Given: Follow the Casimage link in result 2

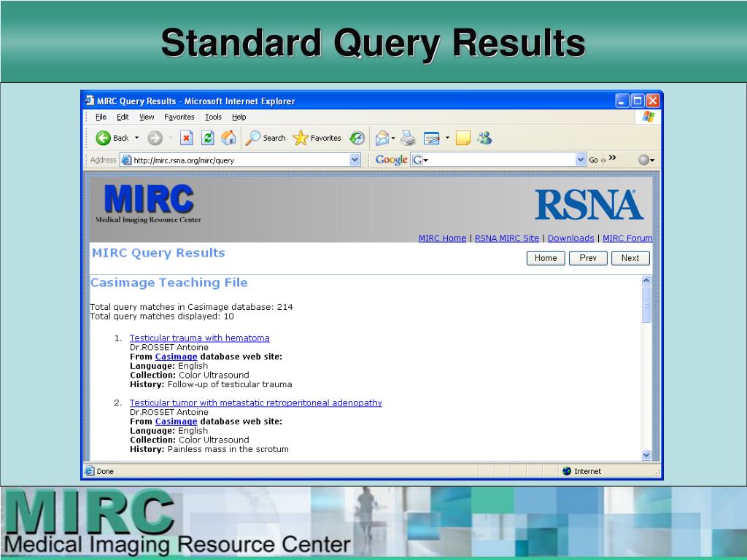Looking at the screenshot, I should point(176,421).
